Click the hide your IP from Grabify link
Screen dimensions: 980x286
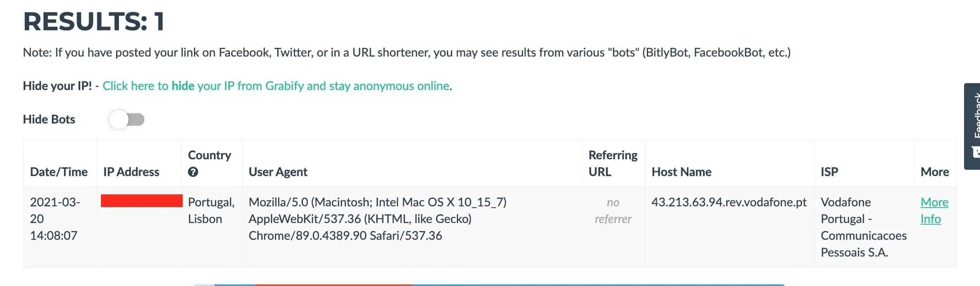(x=276, y=86)
